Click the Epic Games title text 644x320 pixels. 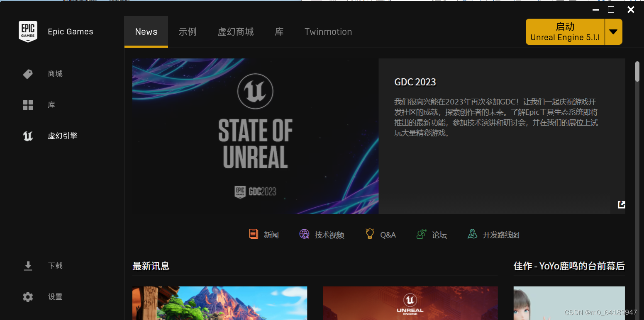point(71,32)
